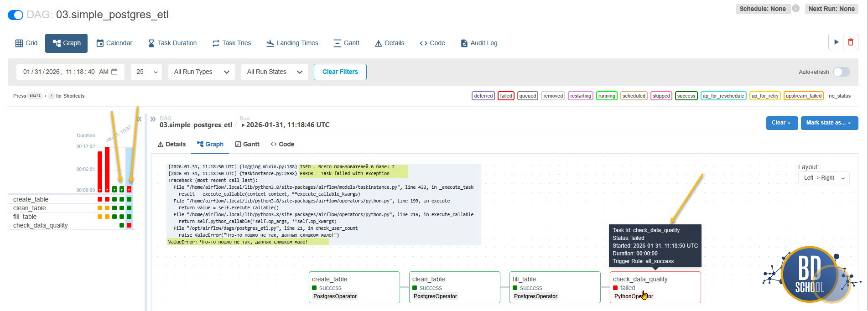Open the run panel Gantt tab
Image resolution: width=868 pixels, height=311 pixels.
247,144
